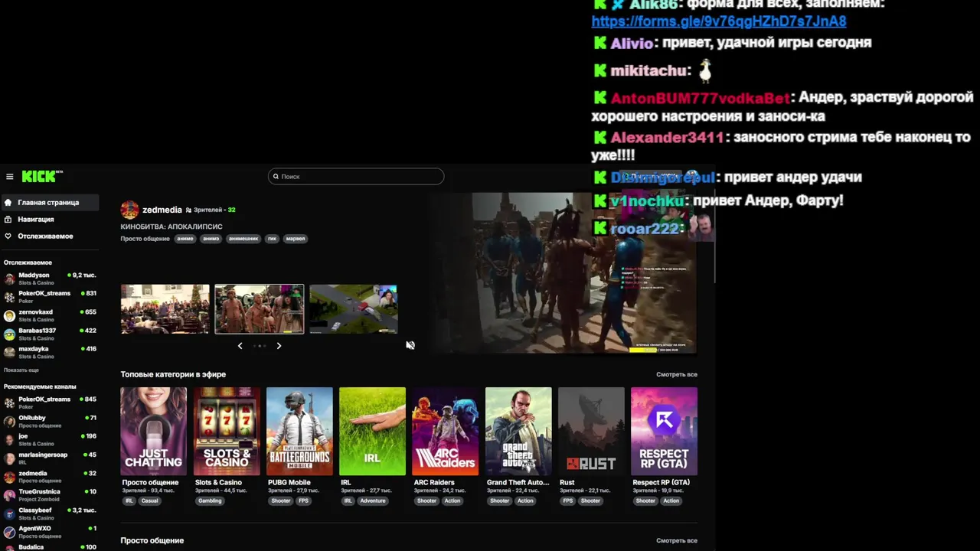Expand Показать еще under followed channels
Viewport: 980px width, 551px height.
tap(21, 370)
